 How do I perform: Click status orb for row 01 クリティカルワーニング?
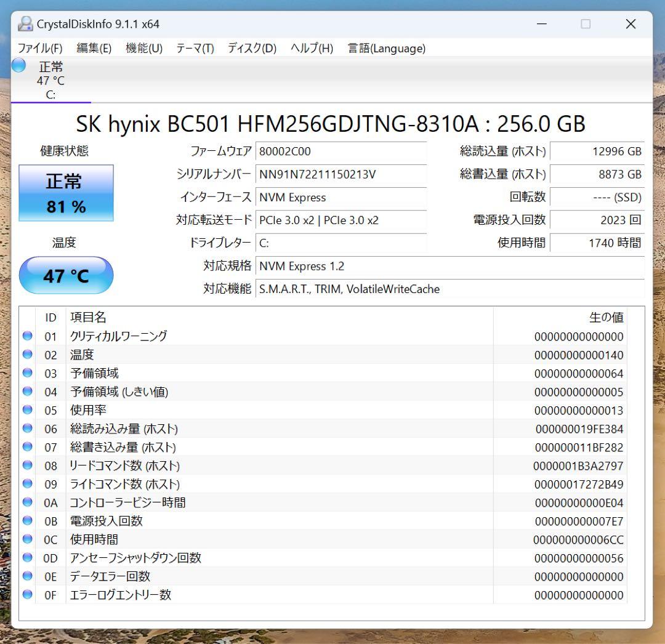pos(28,336)
